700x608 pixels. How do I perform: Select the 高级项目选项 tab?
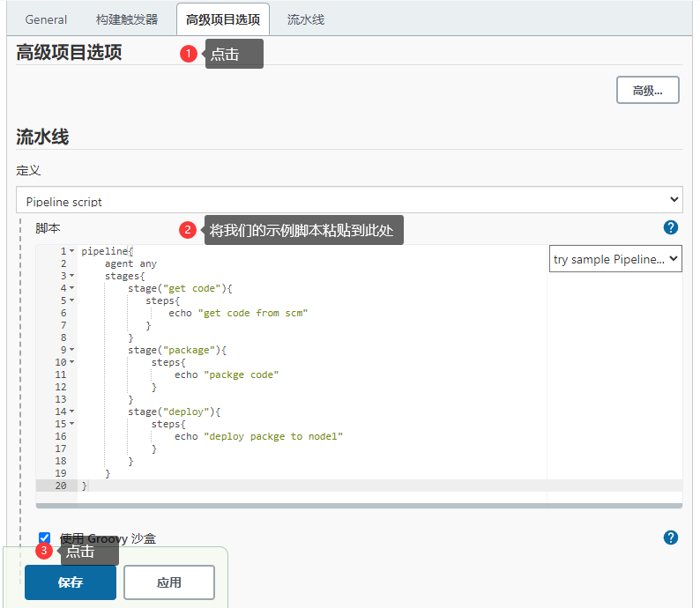click(223, 19)
